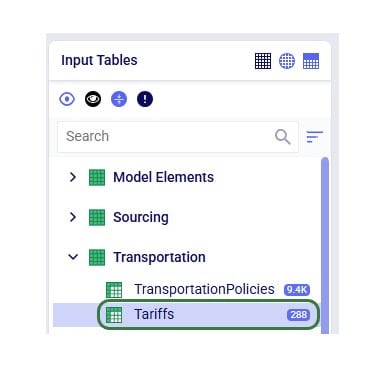Click the tables list vertical scrollbar

pyautogui.click(x=325, y=245)
